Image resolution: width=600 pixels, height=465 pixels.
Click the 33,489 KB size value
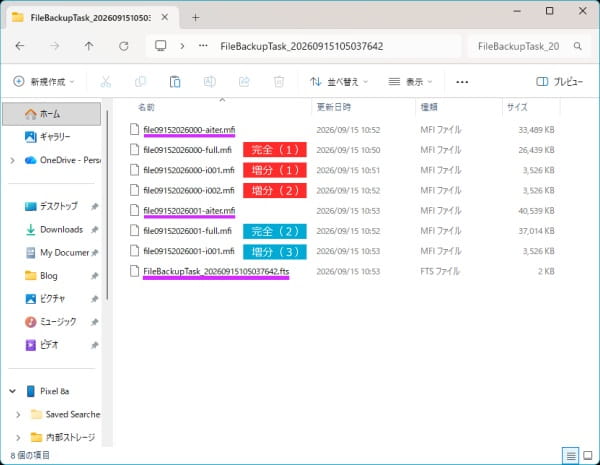tap(536, 130)
